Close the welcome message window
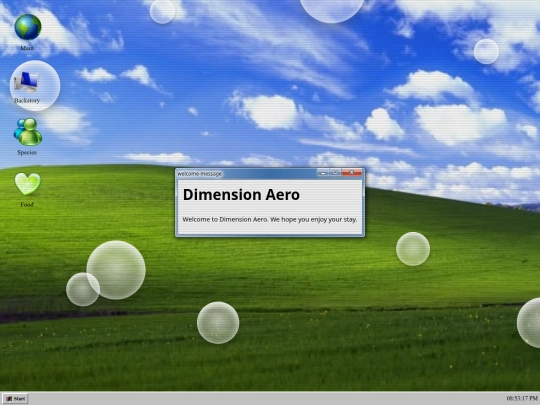The image size is (540, 405). [x=352, y=173]
